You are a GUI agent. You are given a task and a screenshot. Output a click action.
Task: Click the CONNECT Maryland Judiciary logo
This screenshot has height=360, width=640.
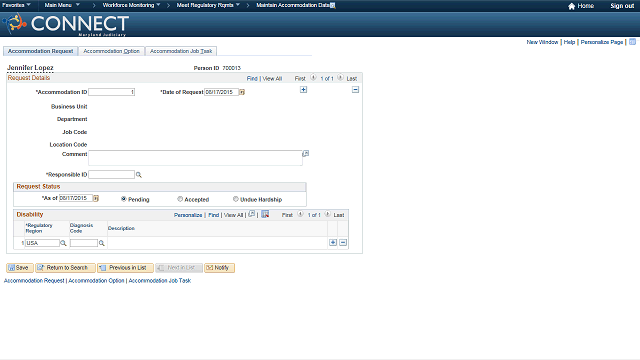point(66,24)
